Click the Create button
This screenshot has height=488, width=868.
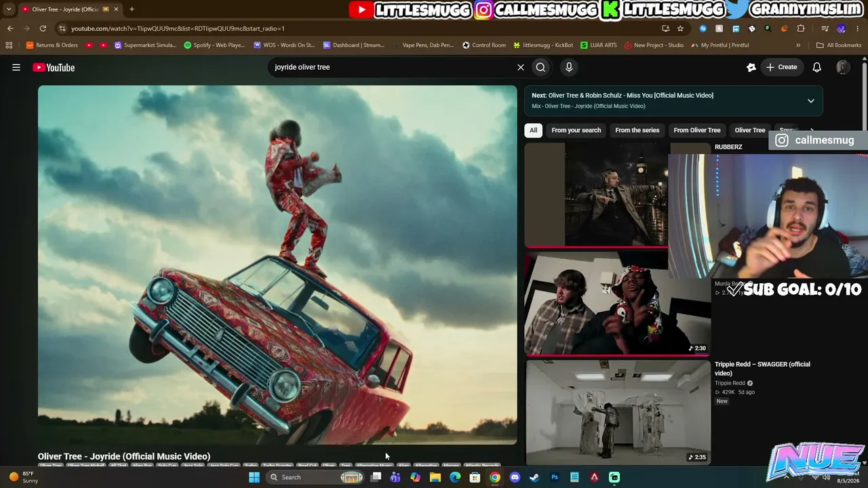(781, 67)
